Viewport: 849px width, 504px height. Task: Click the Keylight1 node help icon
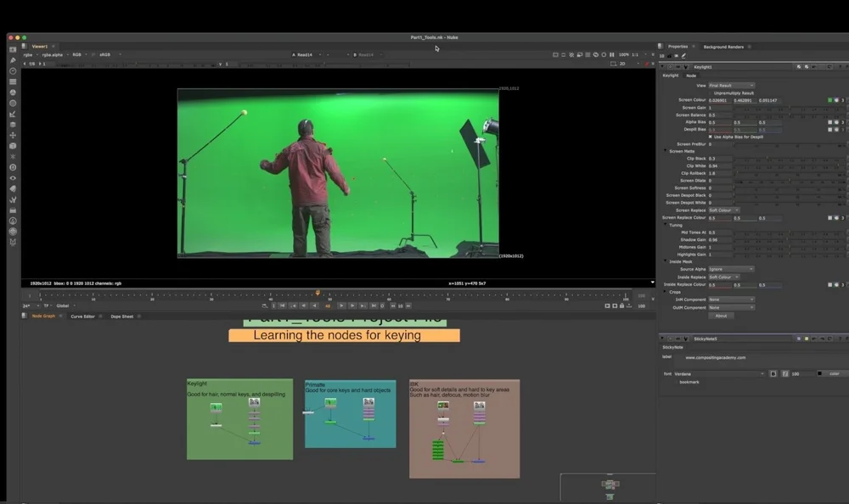(840, 66)
